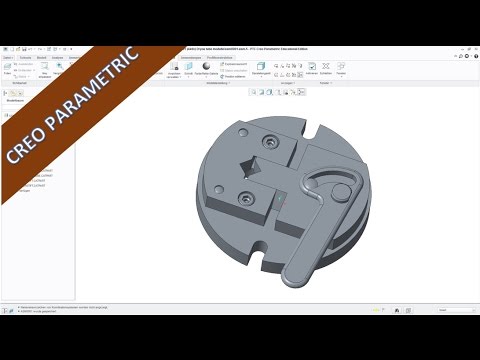Toggle plane tag display in Anzeigen upper row

click(276, 66)
